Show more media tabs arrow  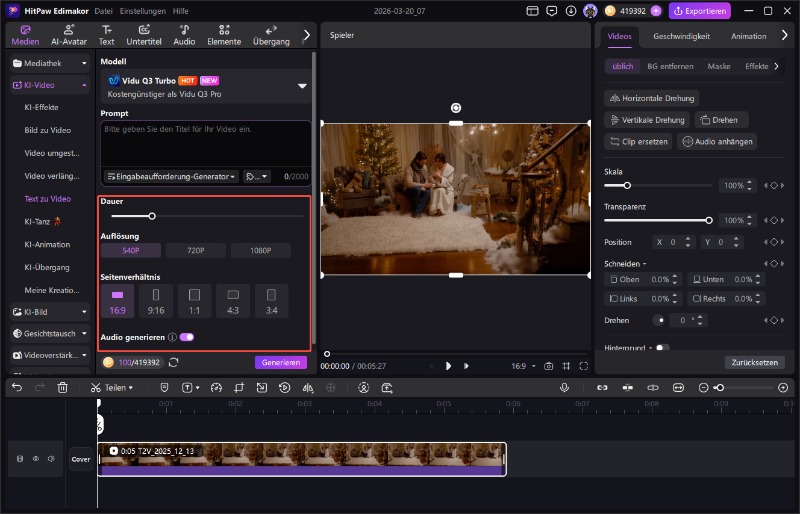pyautogui.click(x=307, y=35)
